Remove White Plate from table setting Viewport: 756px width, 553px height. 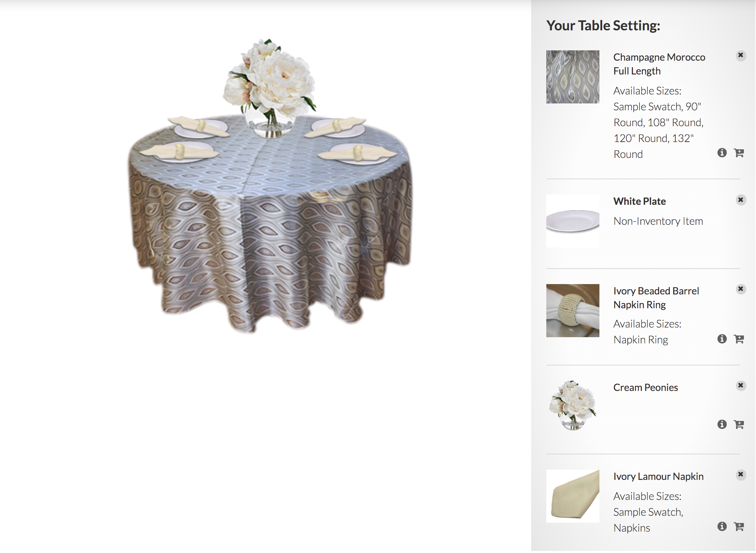(x=740, y=200)
